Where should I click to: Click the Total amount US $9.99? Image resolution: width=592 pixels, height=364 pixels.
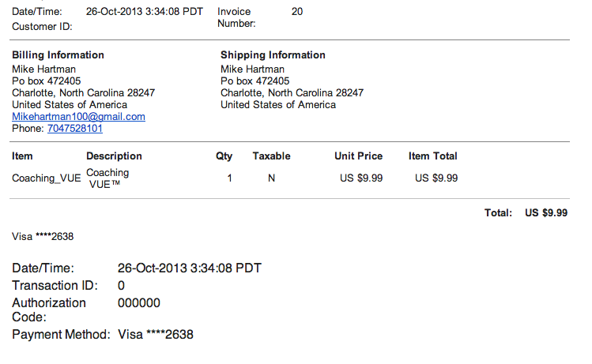point(546,213)
